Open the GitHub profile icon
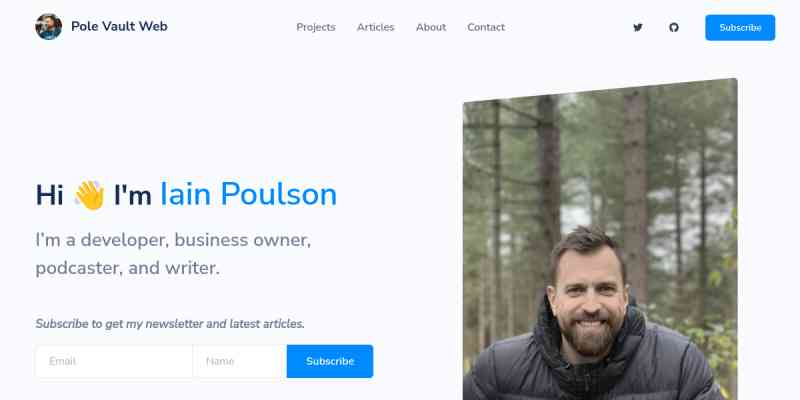This screenshot has height=400, width=800. [x=674, y=28]
